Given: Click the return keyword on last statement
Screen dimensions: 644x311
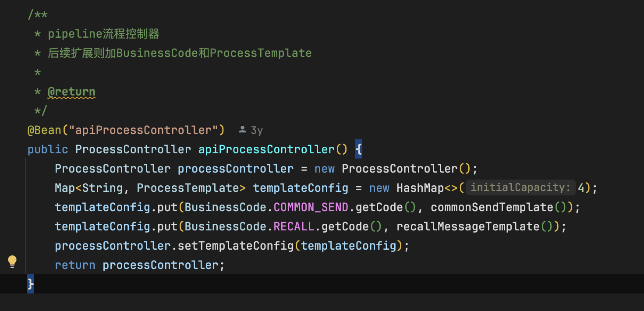Looking at the screenshot, I should (75, 265).
